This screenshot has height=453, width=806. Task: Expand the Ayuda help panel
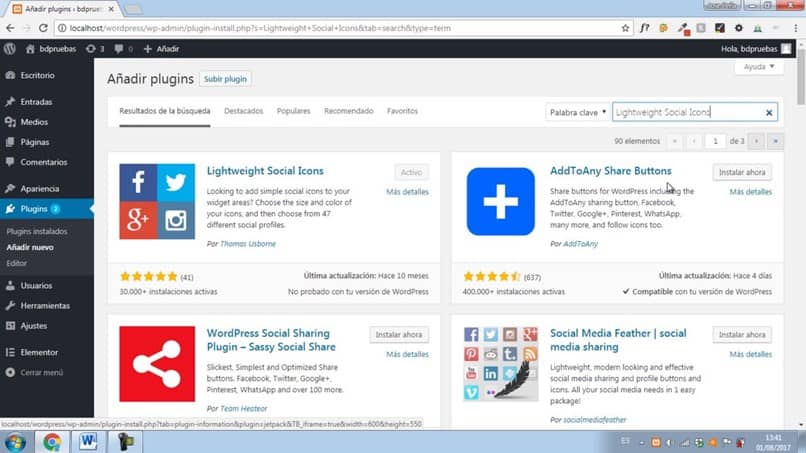[759, 67]
